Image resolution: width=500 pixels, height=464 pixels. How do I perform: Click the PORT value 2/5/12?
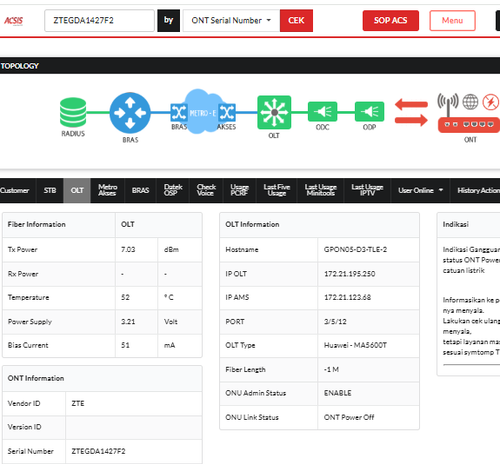tap(335, 322)
